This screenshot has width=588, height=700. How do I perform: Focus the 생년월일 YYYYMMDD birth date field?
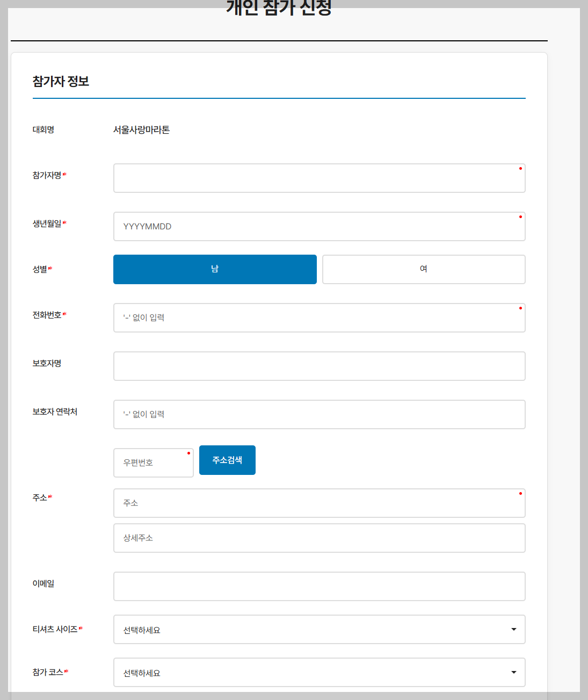(x=319, y=226)
